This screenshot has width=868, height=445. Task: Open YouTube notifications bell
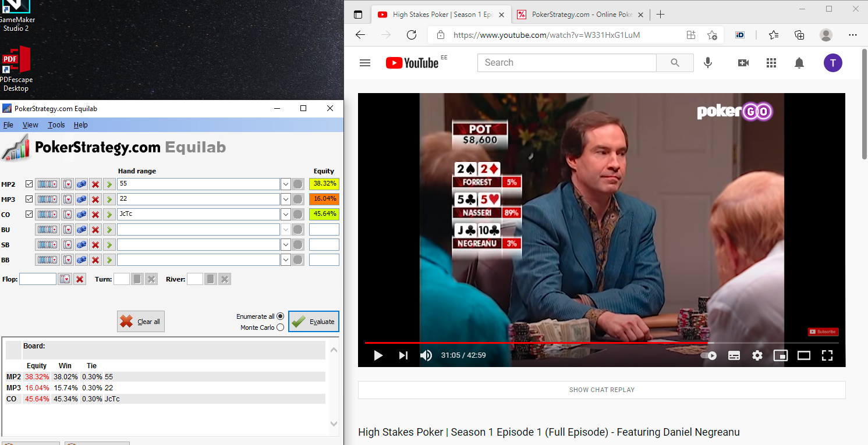pos(799,63)
